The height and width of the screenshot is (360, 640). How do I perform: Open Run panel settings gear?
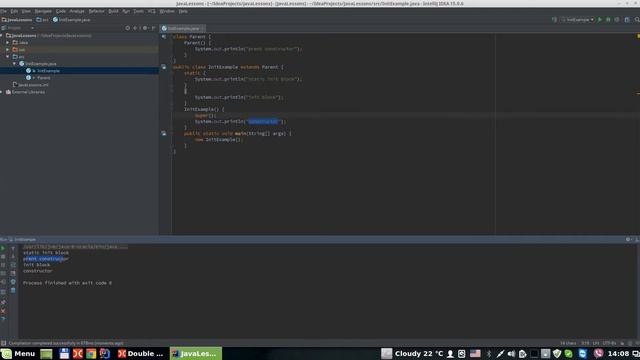click(x=628, y=240)
